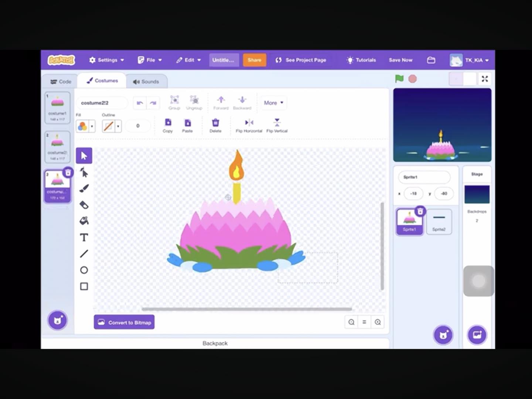Screen dimensions: 532x399
Task: Click the Sprite1 name field
Action: [x=424, y=177]
